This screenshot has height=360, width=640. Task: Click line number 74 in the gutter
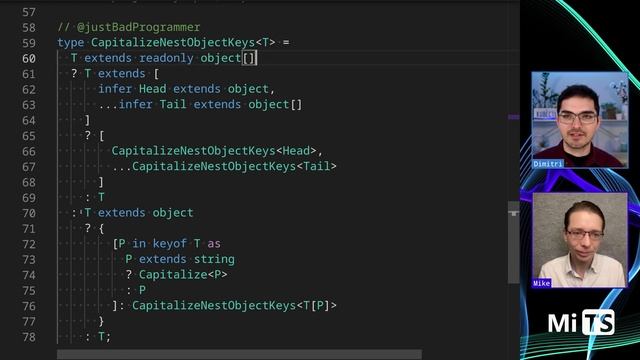click(x=29, y=276)
